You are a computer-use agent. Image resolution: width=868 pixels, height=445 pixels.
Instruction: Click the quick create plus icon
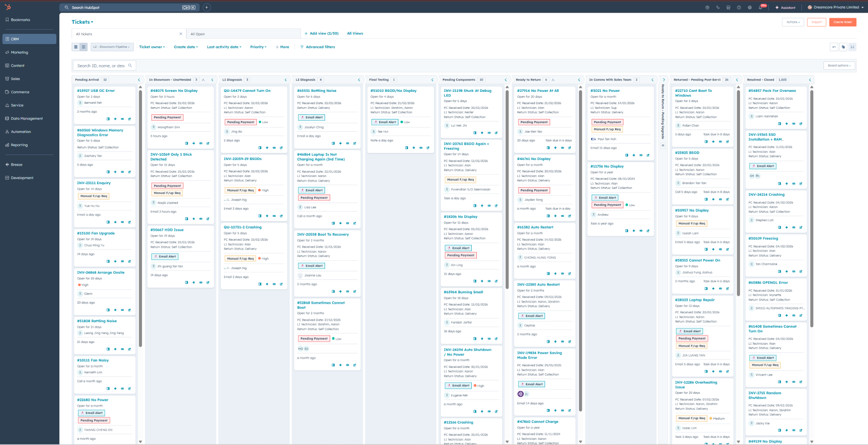207,7
